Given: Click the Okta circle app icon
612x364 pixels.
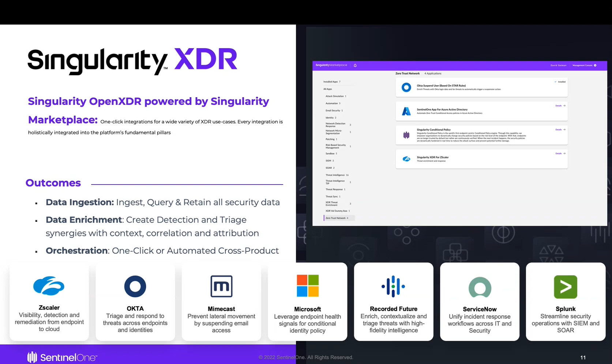Looking at the screenshot, I should tap(406, 87).
